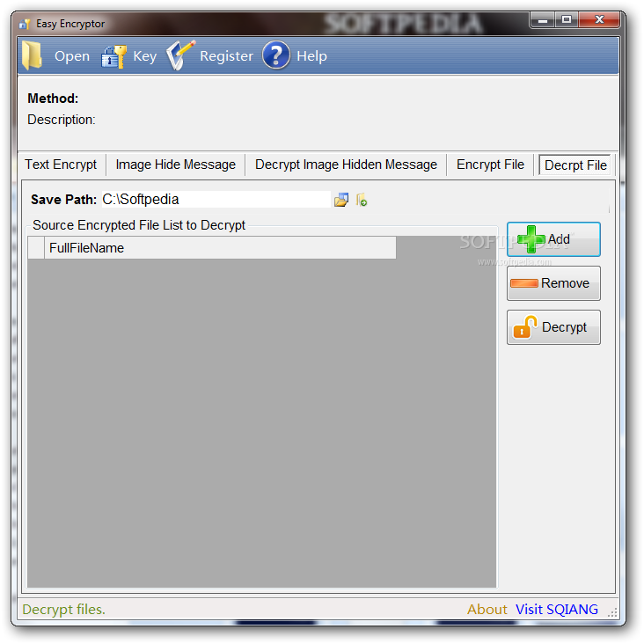
Task: Open the save path folder location icon
Action: (x=362, y=200)
